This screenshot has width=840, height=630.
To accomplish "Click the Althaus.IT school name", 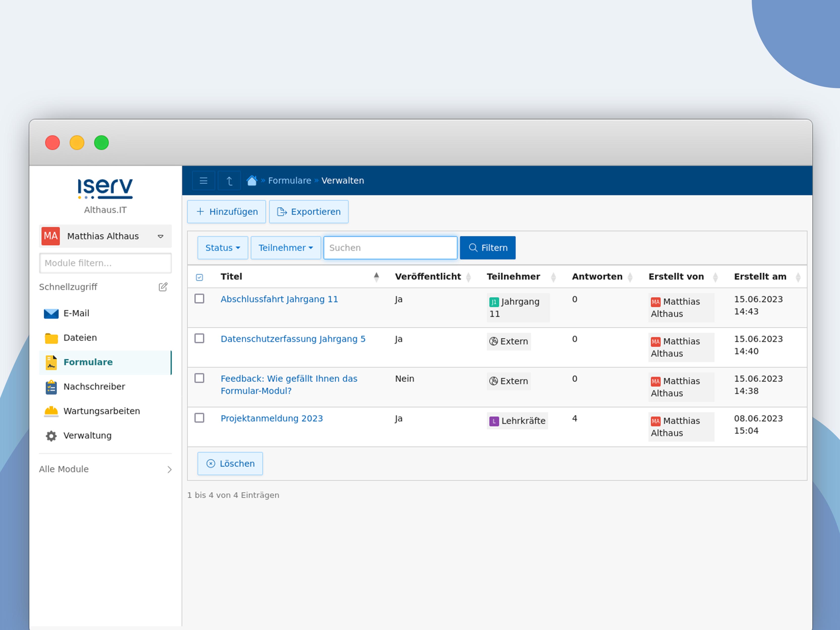I will [105, 210].
